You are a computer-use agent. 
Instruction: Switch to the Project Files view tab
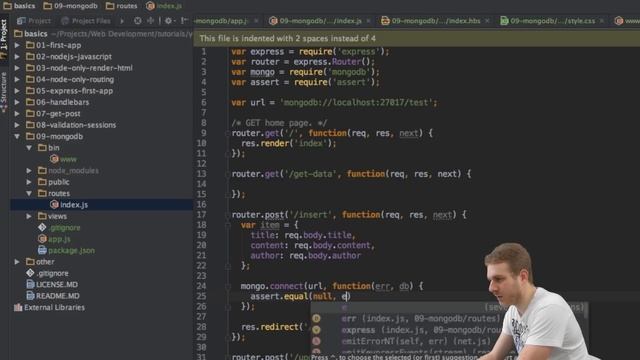86,20
